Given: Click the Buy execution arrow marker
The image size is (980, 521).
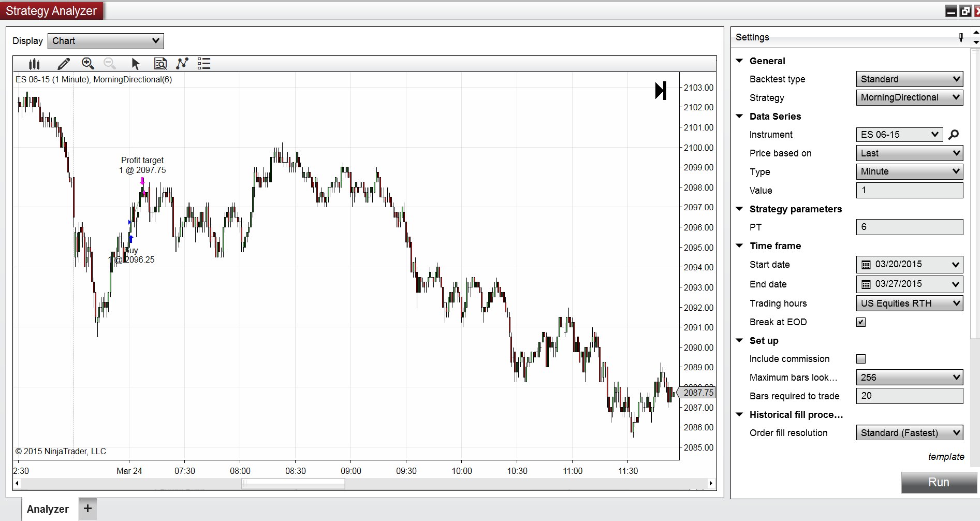Looking at the screenshot, I should click(x=131, y=239).
